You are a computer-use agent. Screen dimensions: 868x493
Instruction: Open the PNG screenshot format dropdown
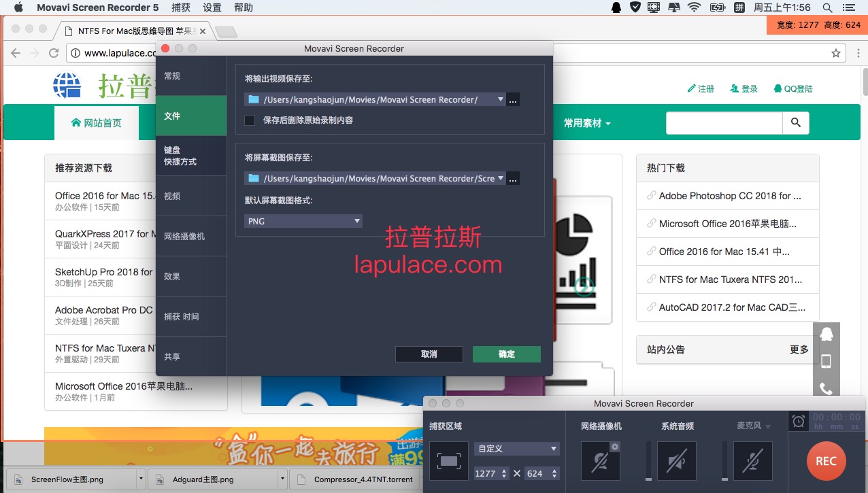coord(303,221)
